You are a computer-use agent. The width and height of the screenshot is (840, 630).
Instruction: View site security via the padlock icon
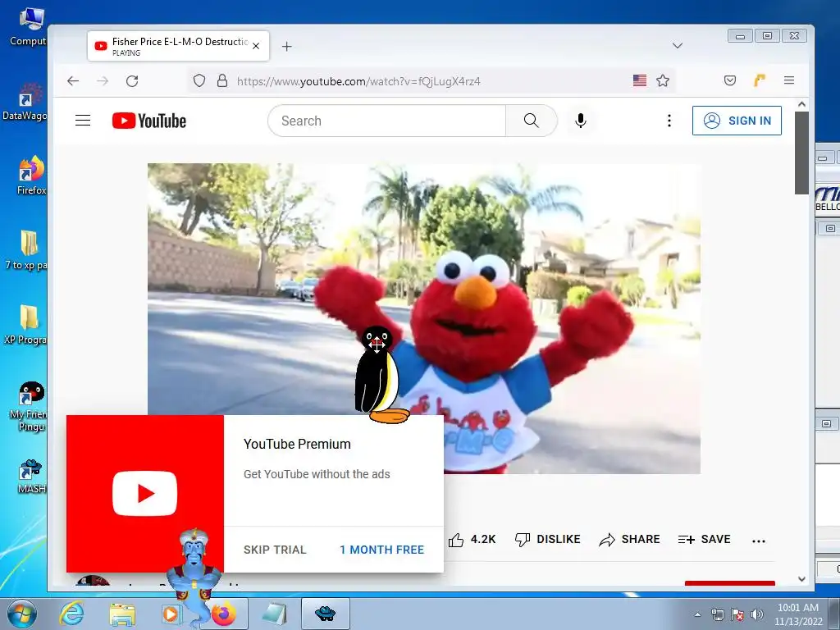(x=222, y=81)
